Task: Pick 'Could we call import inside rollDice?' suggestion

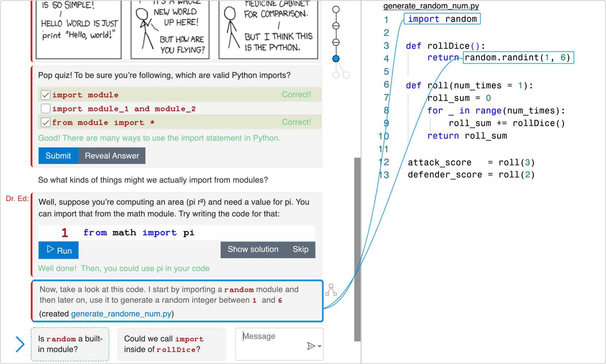Action: 171,344
